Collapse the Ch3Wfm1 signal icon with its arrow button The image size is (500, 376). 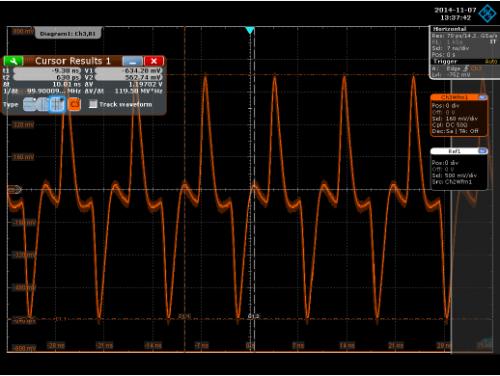pyautogui.click(x=483, y=97)
